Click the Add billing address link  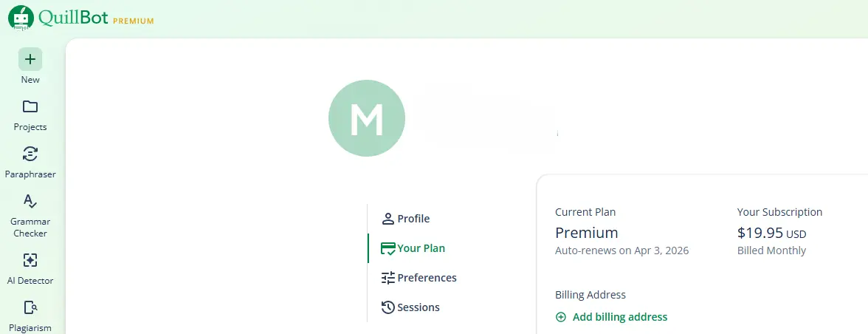pyautogui.click(x=620, y=318)
